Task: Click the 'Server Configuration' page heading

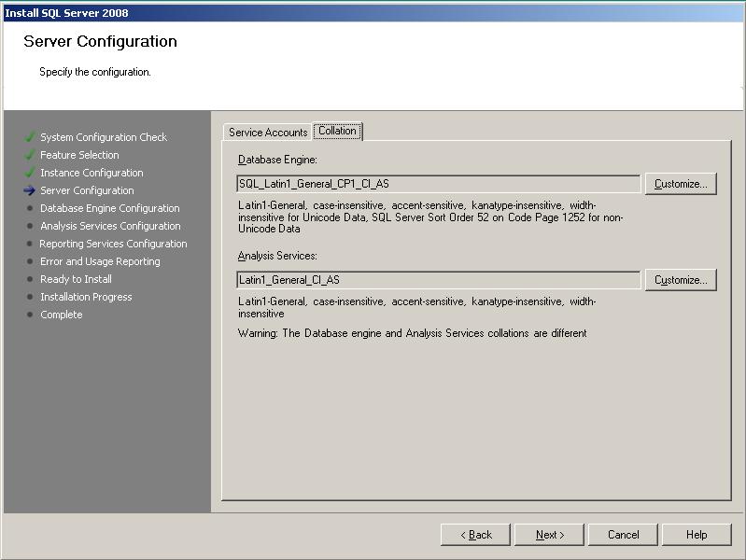Action: pos(101,41)
